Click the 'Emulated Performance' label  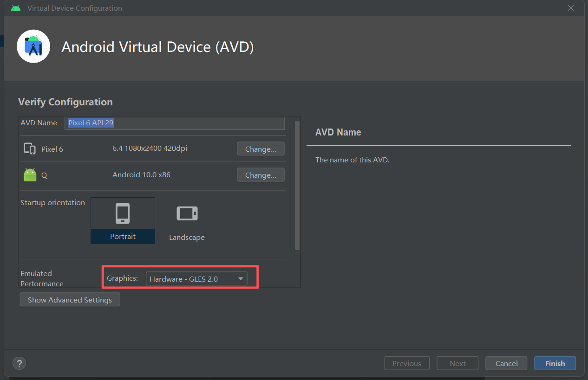pyautogui.click(x=42, y=278)
